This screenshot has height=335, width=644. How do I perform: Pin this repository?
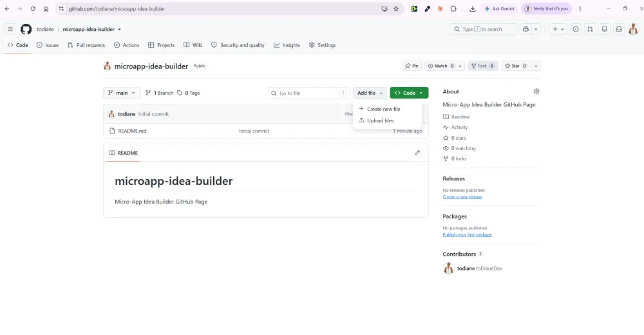[412, 66]
